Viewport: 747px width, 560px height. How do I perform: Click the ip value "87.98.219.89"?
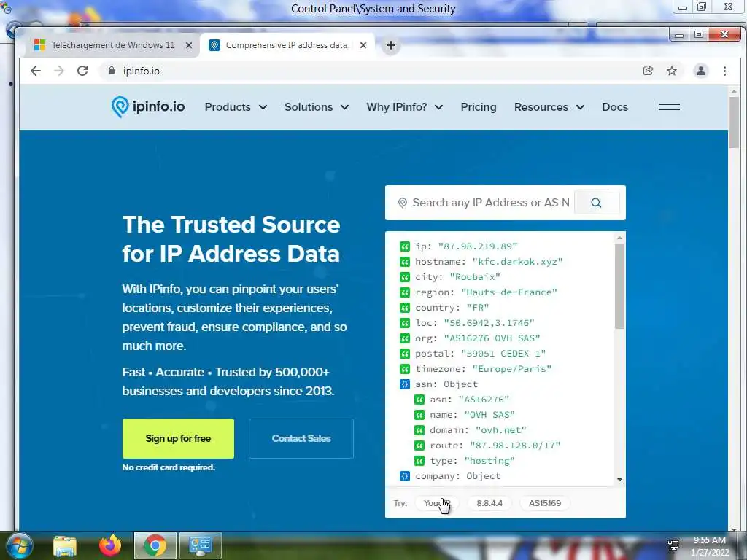pos(477,246)
